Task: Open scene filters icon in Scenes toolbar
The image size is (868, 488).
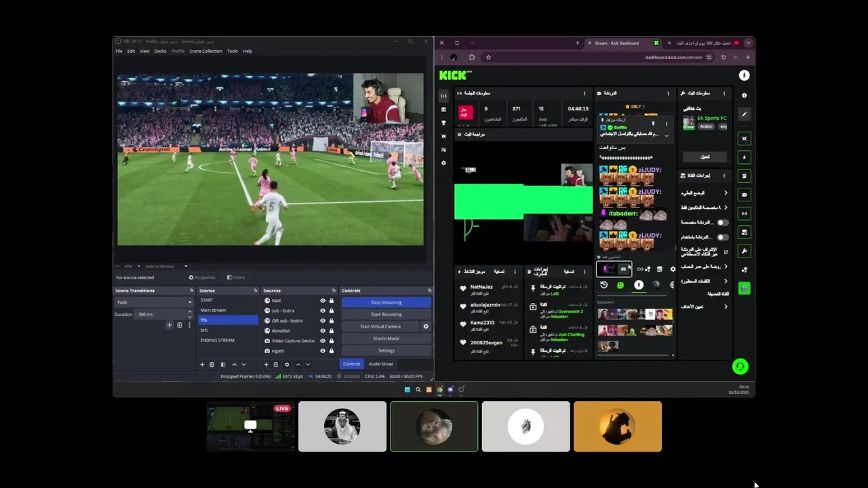Action: tap(222, 365)
